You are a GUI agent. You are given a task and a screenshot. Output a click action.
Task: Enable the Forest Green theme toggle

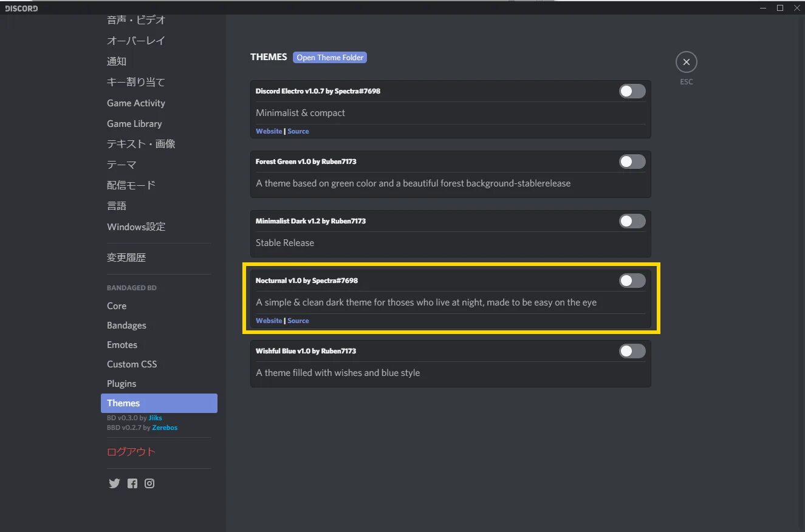(632, 162)
